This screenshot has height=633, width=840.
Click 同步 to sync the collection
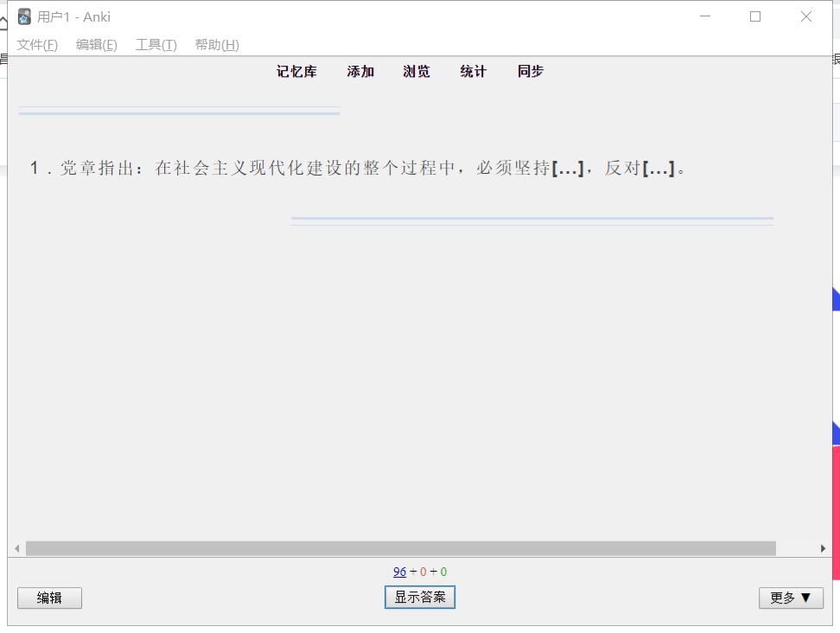(x=531, y=71)
